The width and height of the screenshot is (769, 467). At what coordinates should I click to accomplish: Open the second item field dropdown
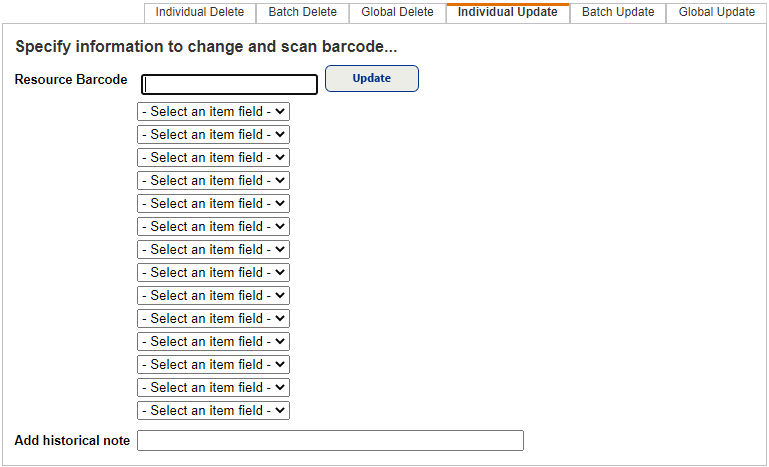coord(213,135)
